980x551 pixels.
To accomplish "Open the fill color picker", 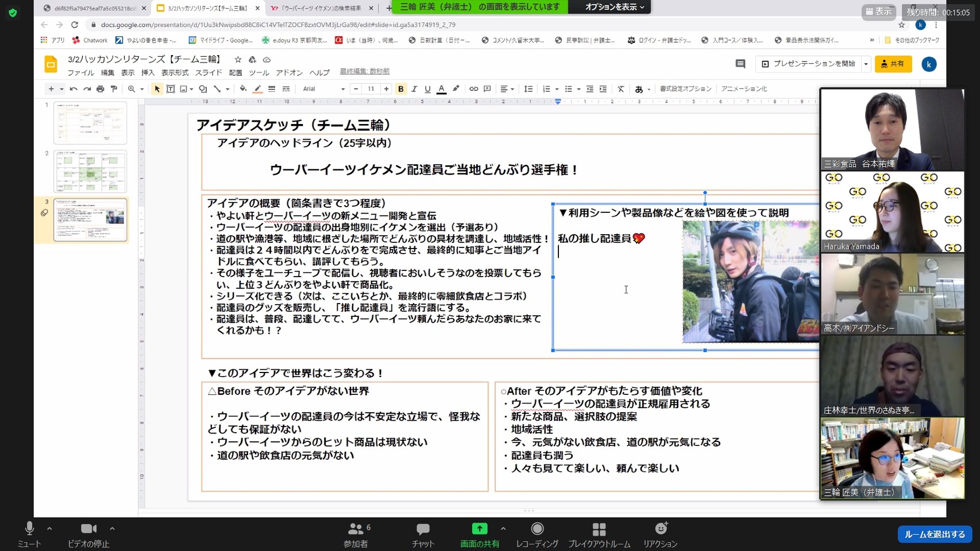I will (x=243, y=89).
